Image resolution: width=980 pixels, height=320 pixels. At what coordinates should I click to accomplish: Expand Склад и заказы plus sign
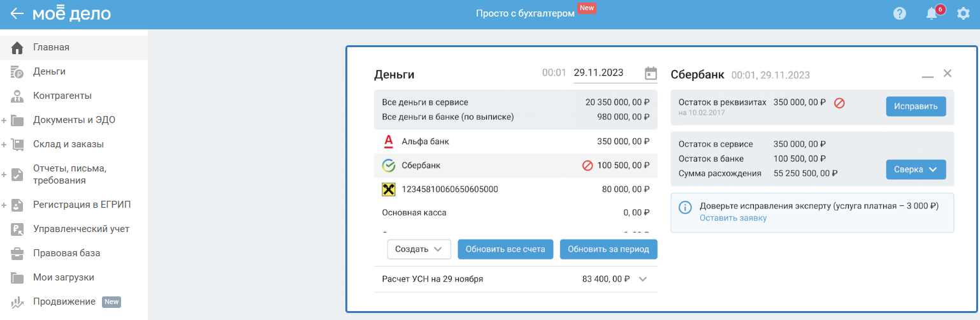pyautogui.click(x=4, y=145)
